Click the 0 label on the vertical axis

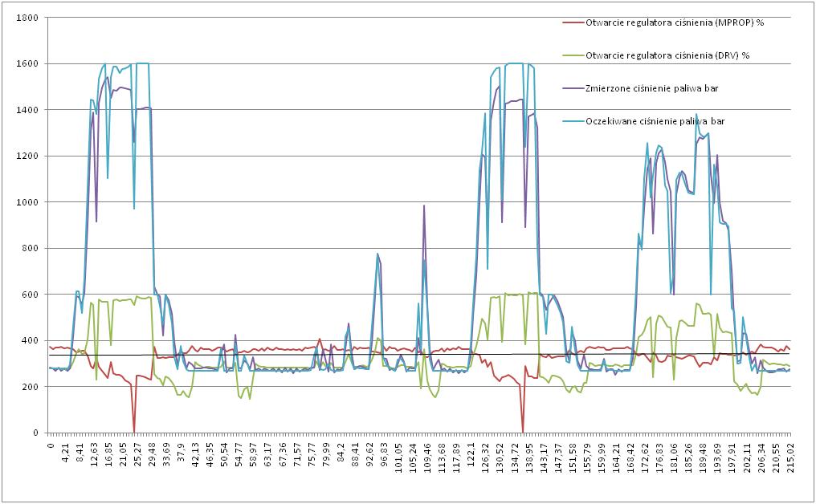point(36,433)
